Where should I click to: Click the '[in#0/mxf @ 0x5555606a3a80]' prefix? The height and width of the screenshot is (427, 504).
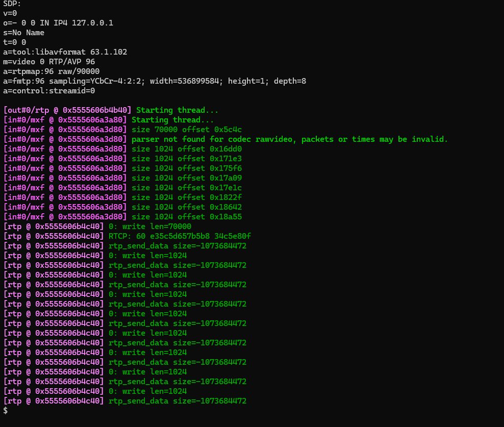pyautogui.click(x=65, y=119)
